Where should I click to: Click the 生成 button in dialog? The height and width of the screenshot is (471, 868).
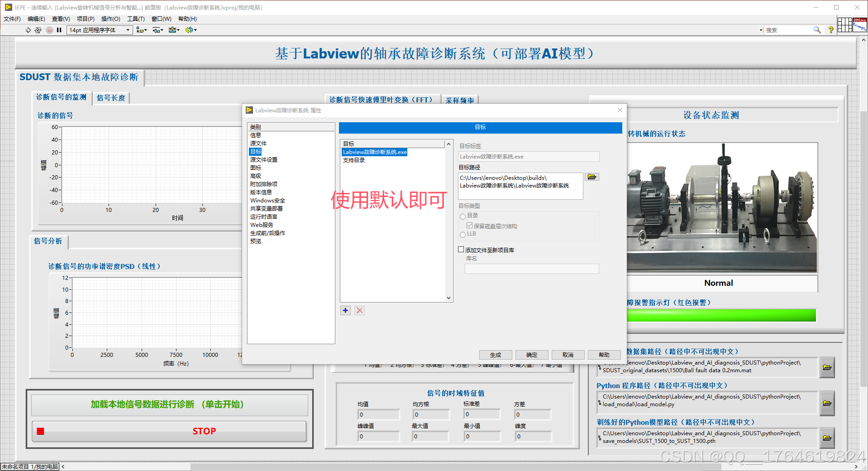tap(496, 355)
